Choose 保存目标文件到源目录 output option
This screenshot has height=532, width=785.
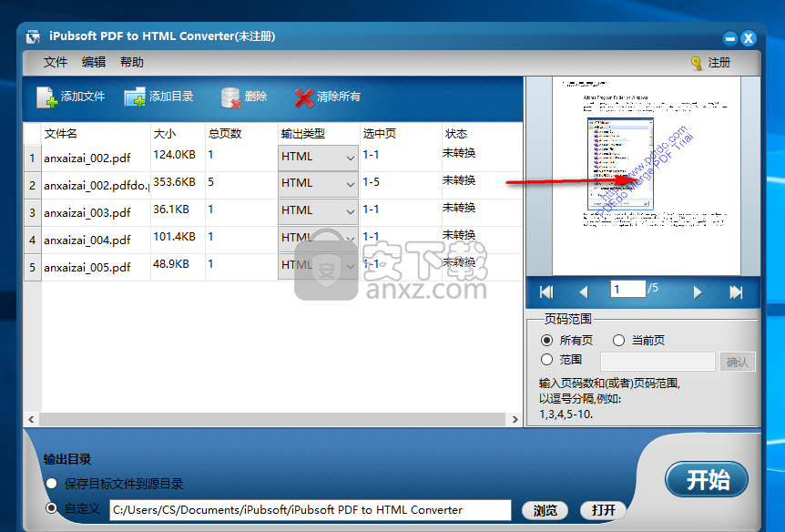pyautogui.click(x=52, y=484)
